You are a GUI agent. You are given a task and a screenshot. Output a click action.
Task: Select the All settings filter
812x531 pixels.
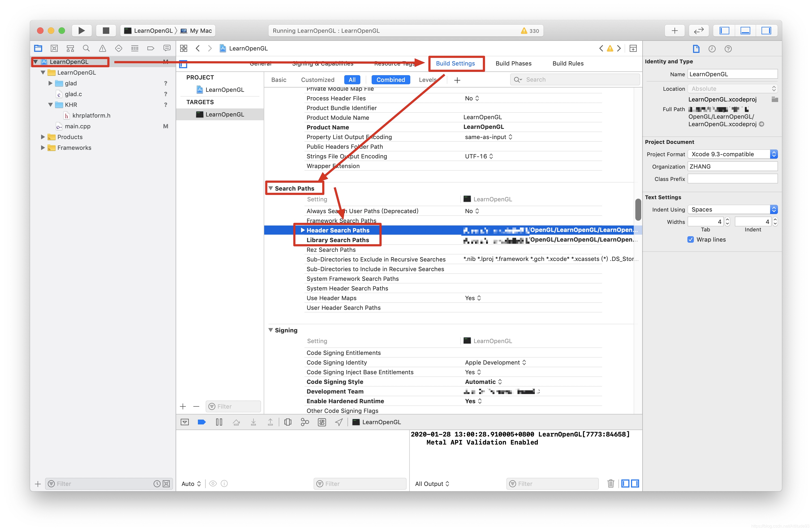tap(352, 79)
